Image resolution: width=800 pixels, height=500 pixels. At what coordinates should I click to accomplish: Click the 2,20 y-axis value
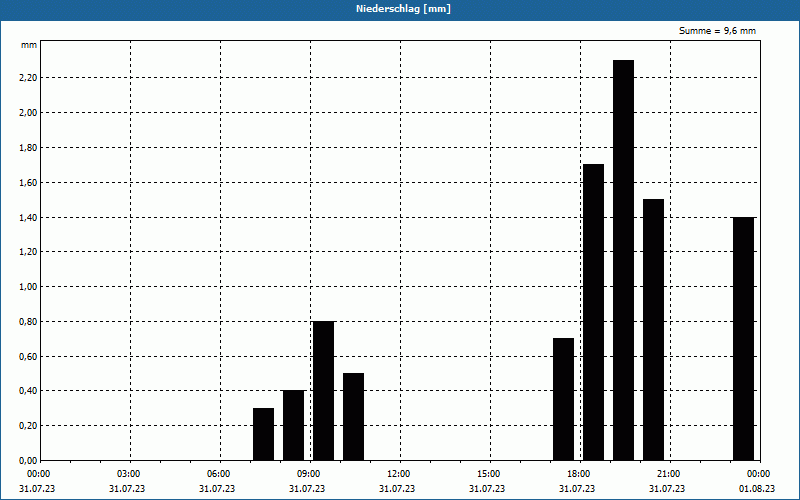click(x=29, y=78)
